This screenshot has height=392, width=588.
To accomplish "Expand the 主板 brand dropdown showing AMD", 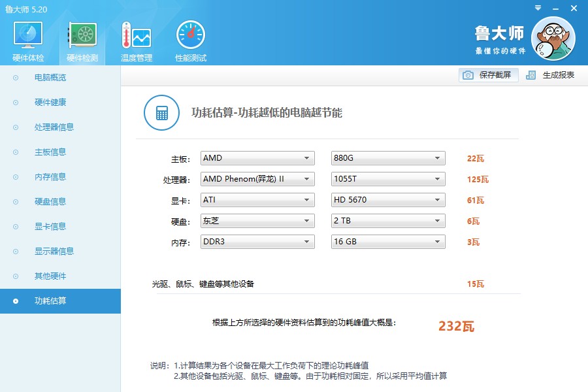I will tap(258, 158).
